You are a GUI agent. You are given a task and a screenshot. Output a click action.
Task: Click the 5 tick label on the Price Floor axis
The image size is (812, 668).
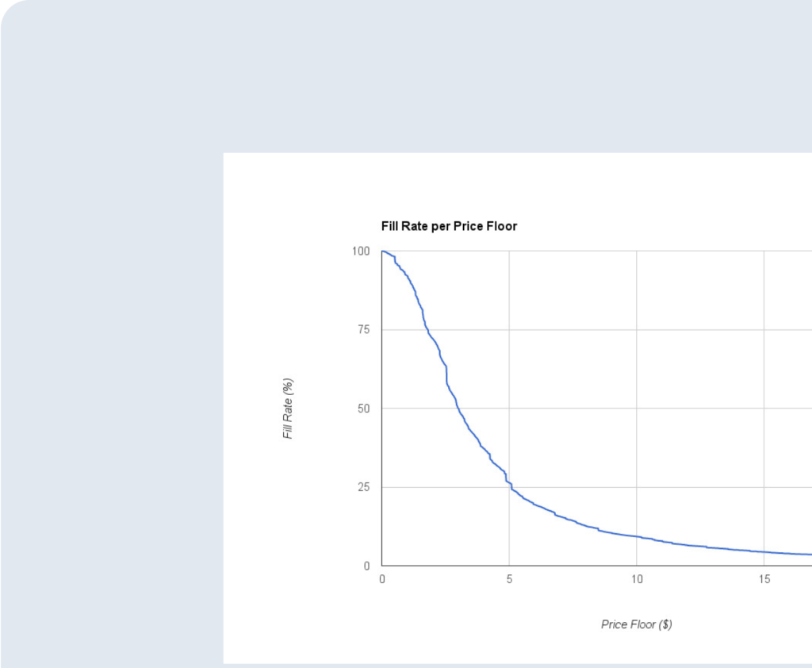click(x=509, y=579)
